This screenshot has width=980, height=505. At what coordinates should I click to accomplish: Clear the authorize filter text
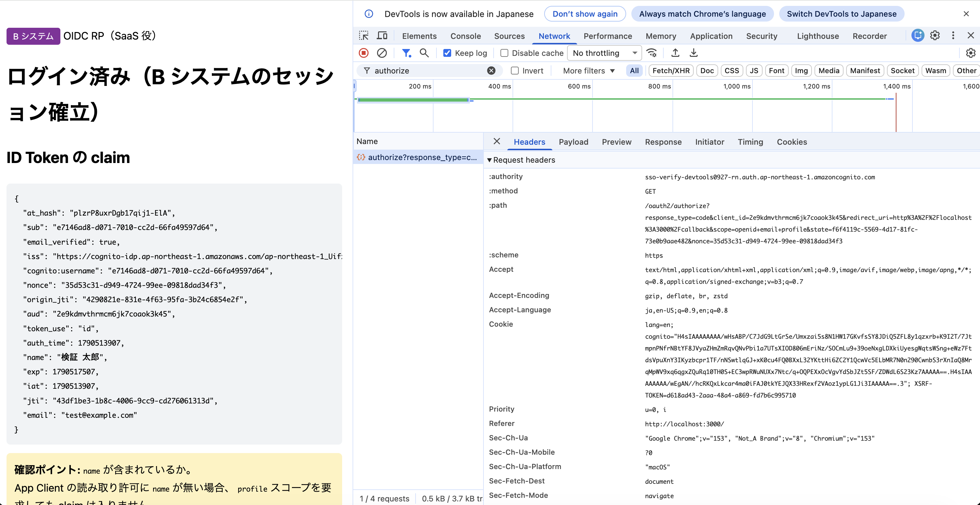(x=491, y=71)
